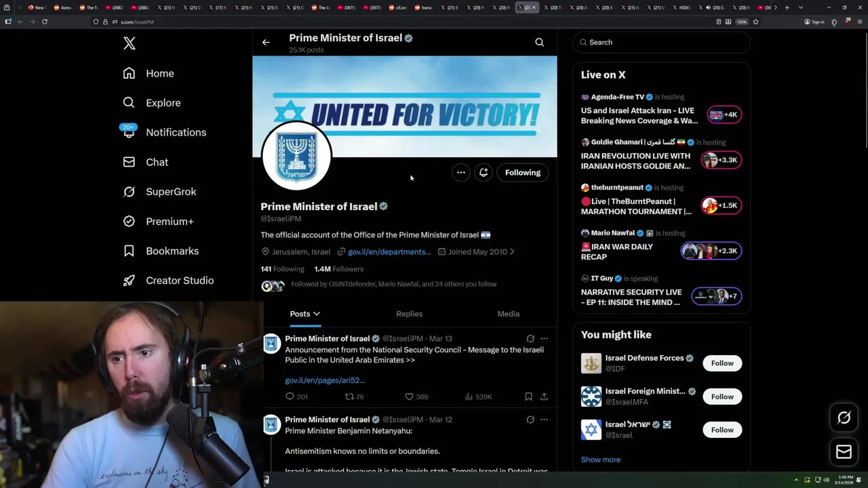868x488 pixels.
Task: Switch to the Replies tab
Action: point(409,314)
